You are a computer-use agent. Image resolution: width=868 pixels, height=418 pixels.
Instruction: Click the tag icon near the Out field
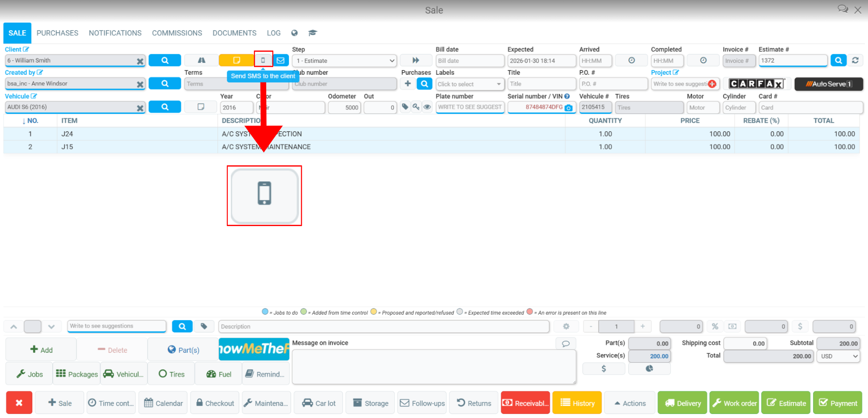[405, 107]
